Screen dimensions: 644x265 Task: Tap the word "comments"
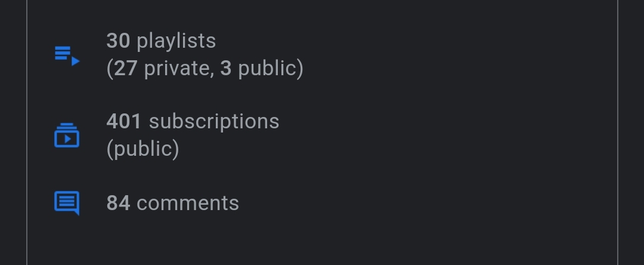pos(187,203)
